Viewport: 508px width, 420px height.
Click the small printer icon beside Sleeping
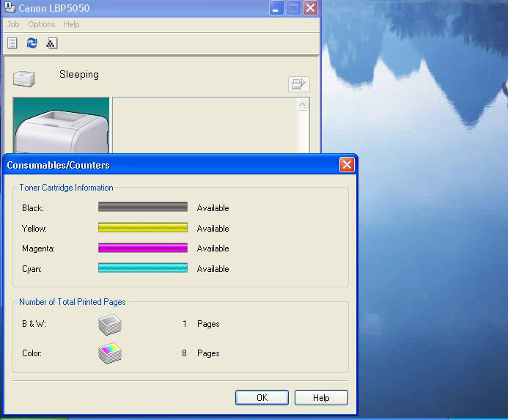pyautogui.click(x=24, y=76)
